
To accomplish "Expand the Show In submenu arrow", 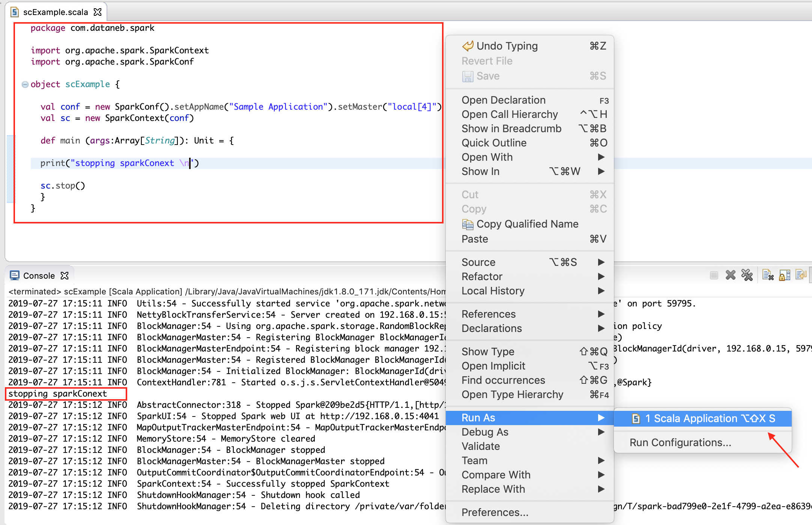I will click(x=601, y=171).
